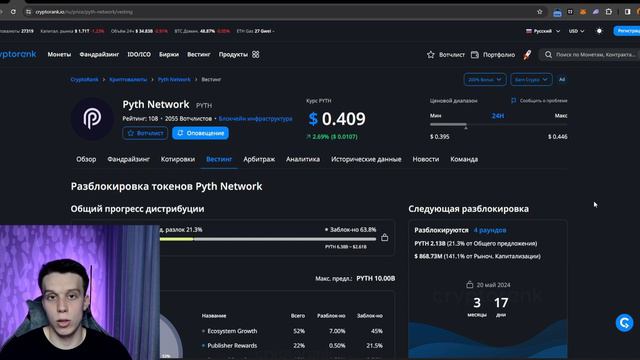Click the browser address bar URL
The width and height of the screenshot is (640, 360).
coord(84,12)
